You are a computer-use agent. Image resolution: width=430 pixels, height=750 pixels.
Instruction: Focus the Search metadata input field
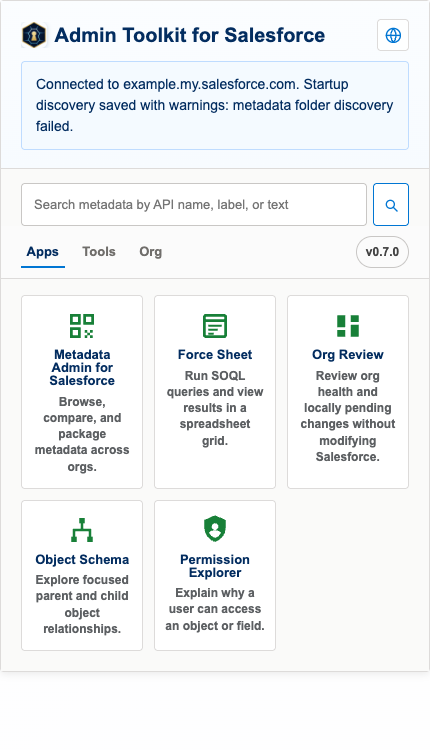(194, 205)
